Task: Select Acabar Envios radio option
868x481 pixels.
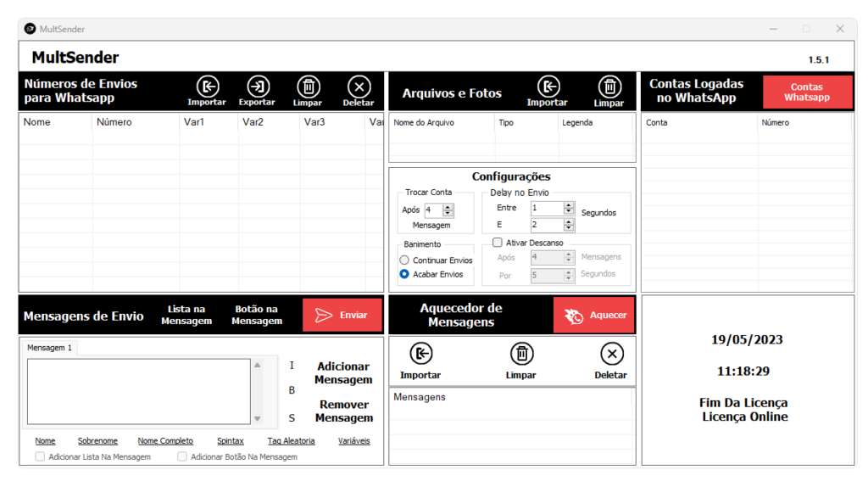Action: click(x=404, y=274)
